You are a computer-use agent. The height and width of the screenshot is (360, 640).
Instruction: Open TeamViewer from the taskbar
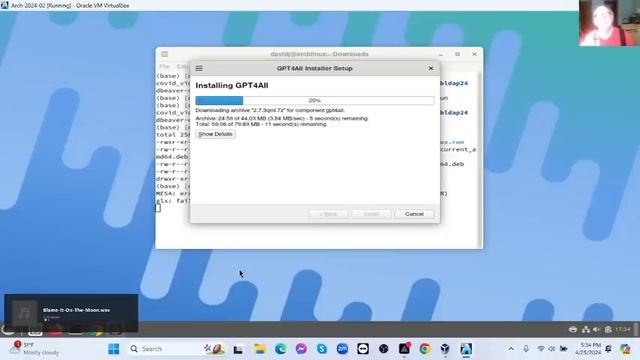point(363,349)
